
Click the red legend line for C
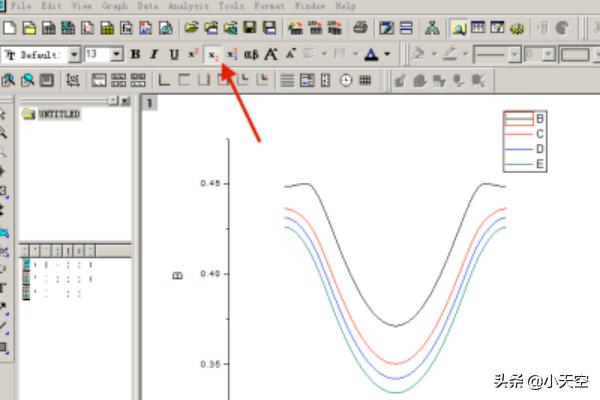(x=518, y=133)
